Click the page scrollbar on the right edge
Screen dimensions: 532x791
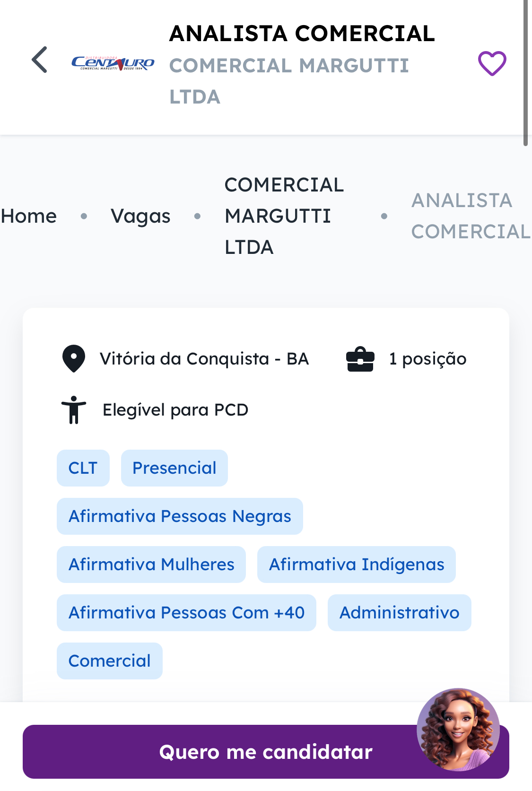tap(525, 73)
